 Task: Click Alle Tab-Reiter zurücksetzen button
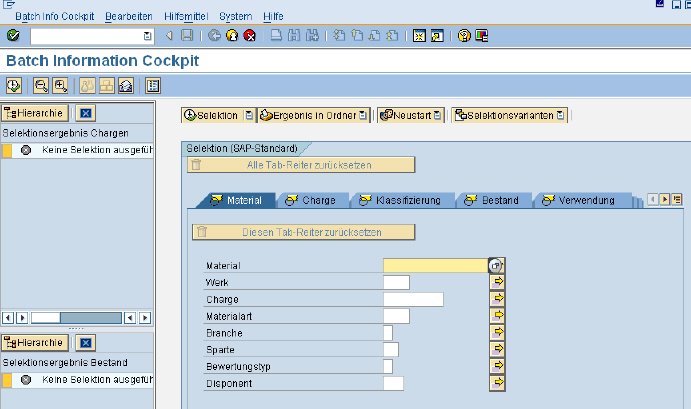point(301,165)
